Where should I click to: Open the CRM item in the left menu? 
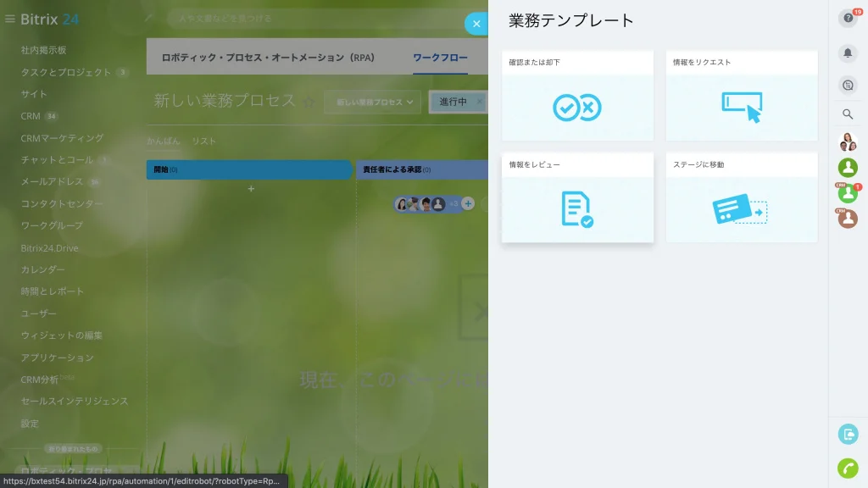click(x=31, y=115)
